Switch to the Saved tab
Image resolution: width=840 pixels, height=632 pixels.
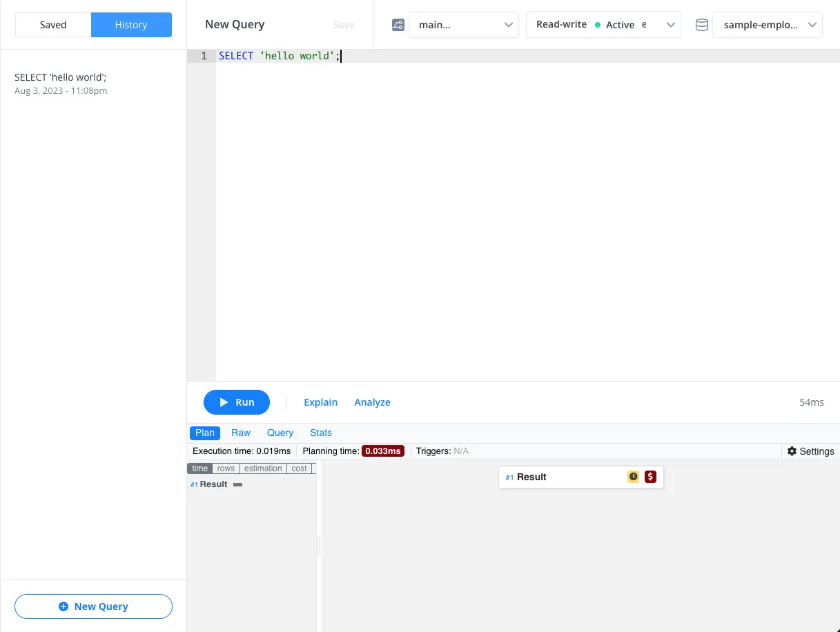(52, 24)
